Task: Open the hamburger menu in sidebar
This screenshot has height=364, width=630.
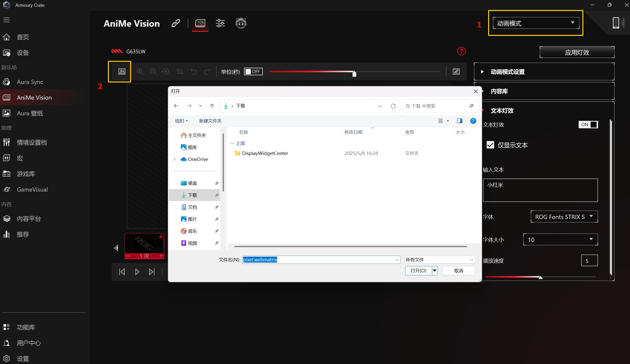Action: pyautogui.click(x=6, y=20)
